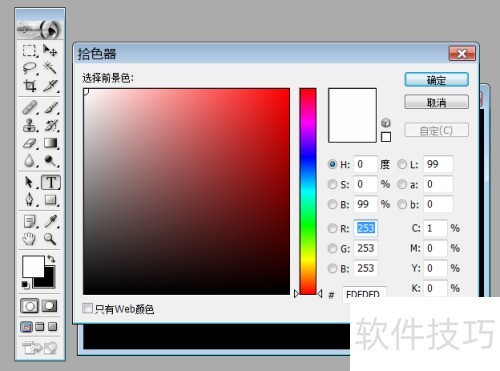Select the Pen tool

click(29, 200)
